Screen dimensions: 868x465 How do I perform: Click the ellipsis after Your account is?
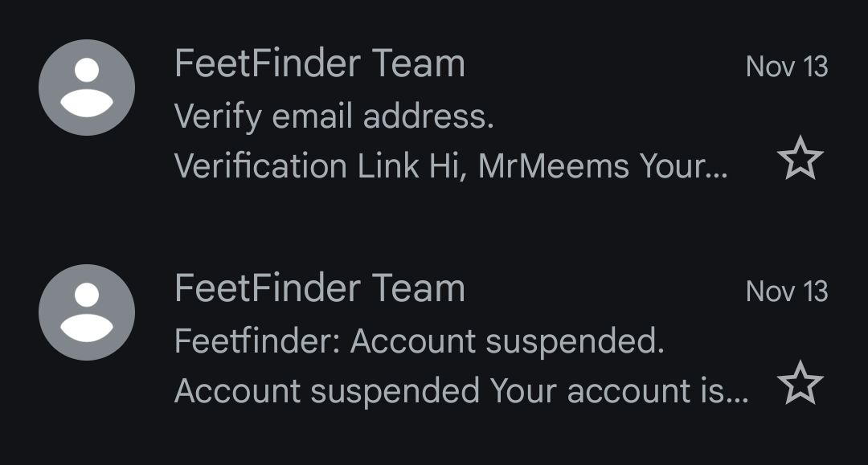[738, 401]
